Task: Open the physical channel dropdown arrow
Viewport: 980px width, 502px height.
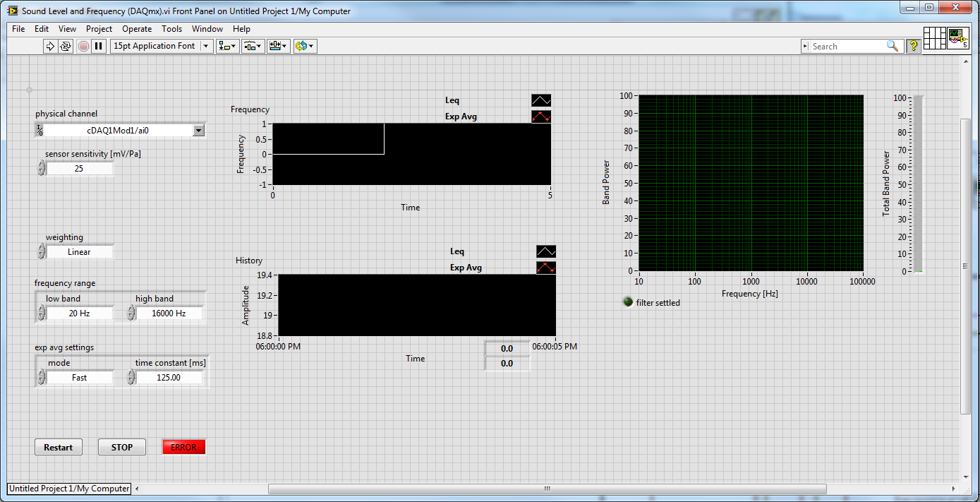Action: (x=199, y=130)
